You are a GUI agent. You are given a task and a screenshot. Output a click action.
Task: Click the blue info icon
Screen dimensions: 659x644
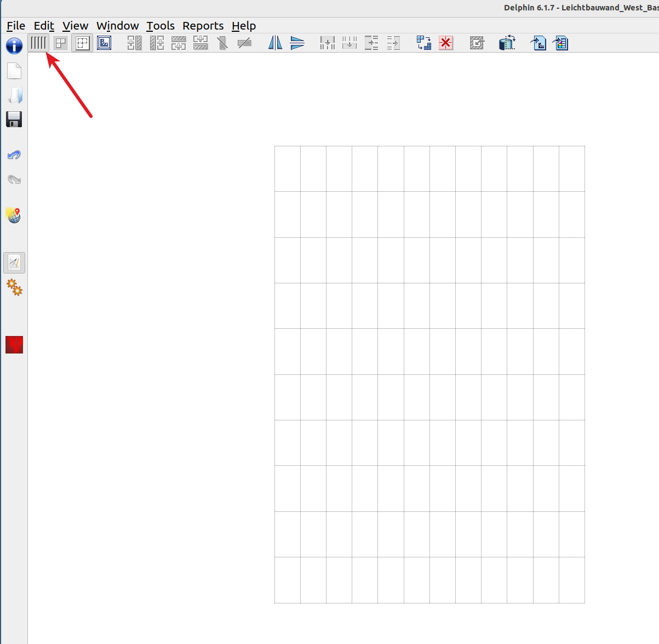(x=14, y=45)
